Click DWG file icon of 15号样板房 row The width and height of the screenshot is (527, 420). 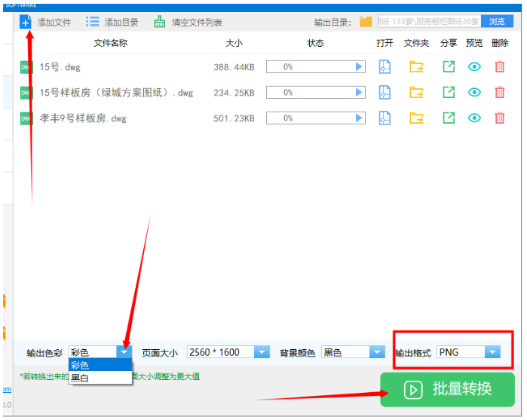[x=26, y=93]
